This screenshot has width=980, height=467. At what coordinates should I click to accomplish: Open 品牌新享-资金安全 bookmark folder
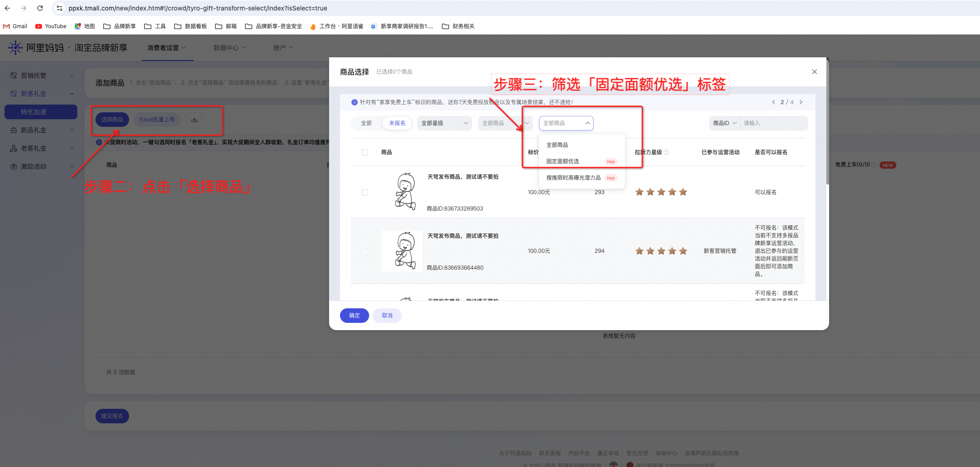point(274,26)
